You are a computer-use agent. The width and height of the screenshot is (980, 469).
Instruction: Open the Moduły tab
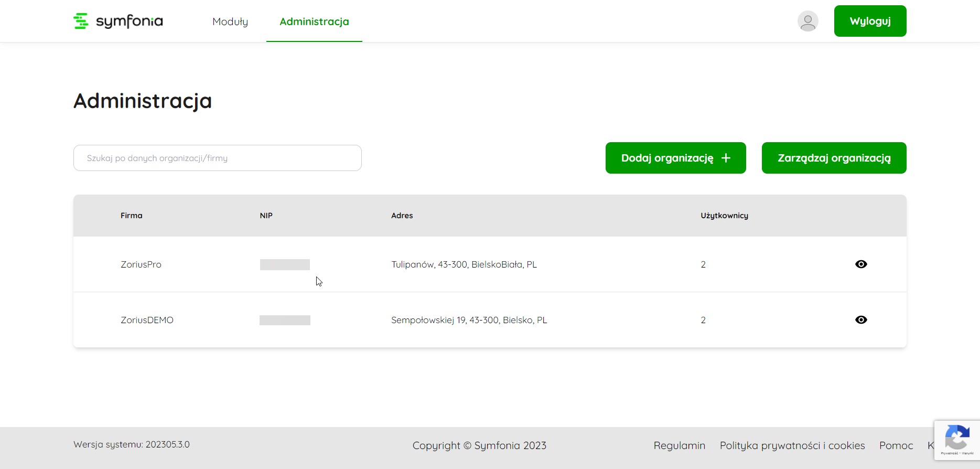pyautogui.click(x=230, y=22)
